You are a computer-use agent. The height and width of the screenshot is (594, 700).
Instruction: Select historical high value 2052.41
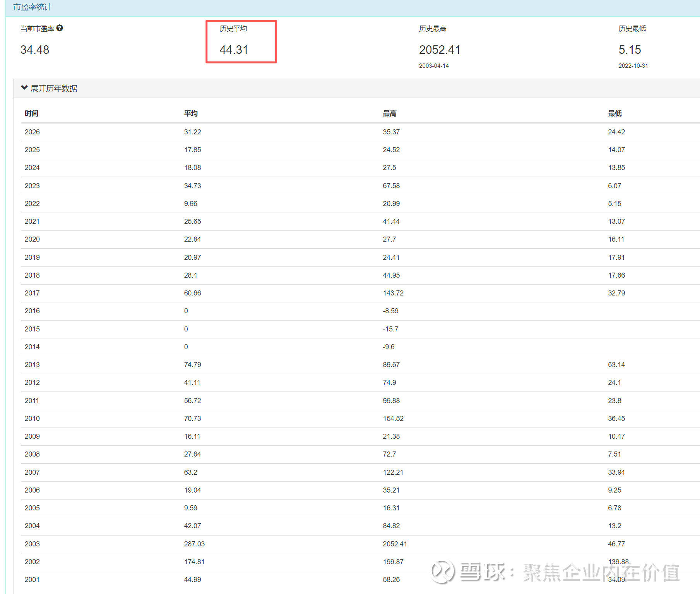click(x=440, y=50)
